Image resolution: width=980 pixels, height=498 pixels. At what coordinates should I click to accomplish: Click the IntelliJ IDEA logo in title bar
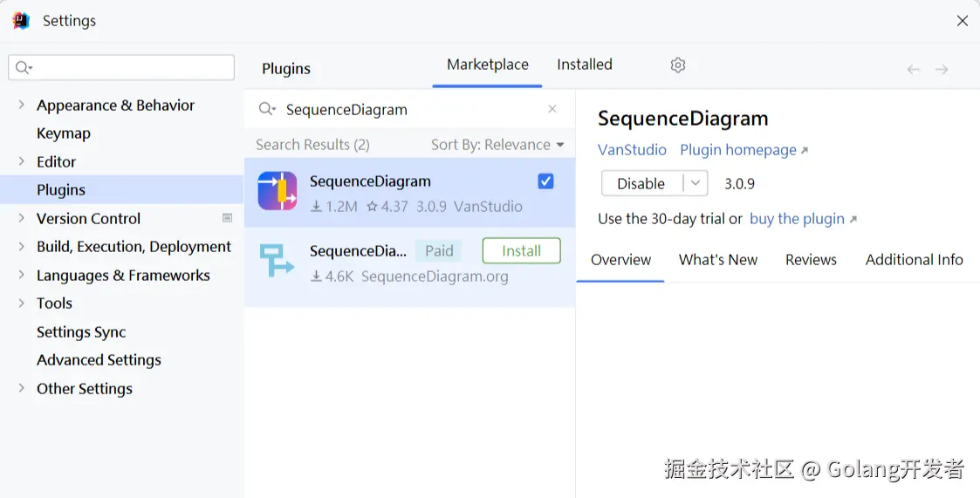point(21,21)
